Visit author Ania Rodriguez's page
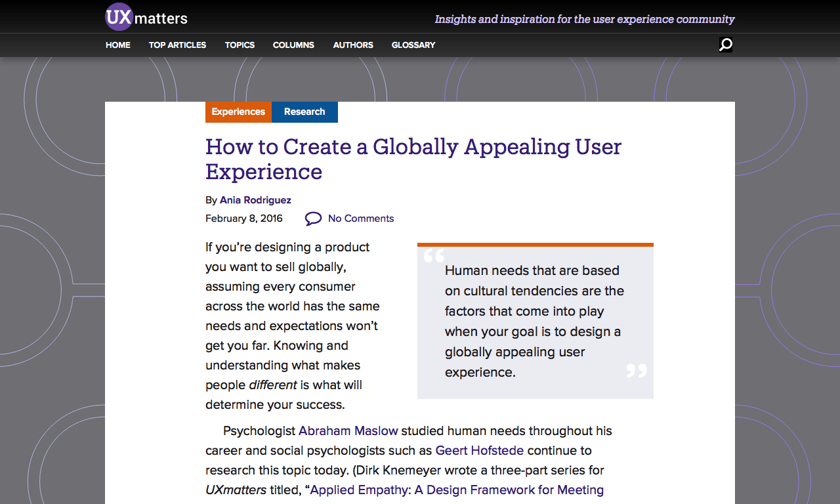Viewport: 840px width, 504px height. [x=255, y=200]
